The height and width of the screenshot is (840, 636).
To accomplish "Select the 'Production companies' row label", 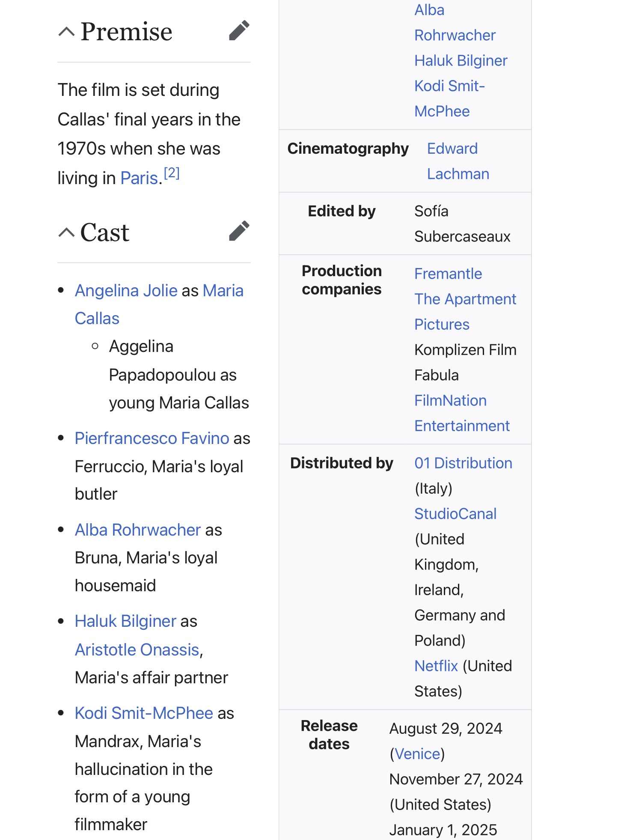I will (x=342, y=280).
